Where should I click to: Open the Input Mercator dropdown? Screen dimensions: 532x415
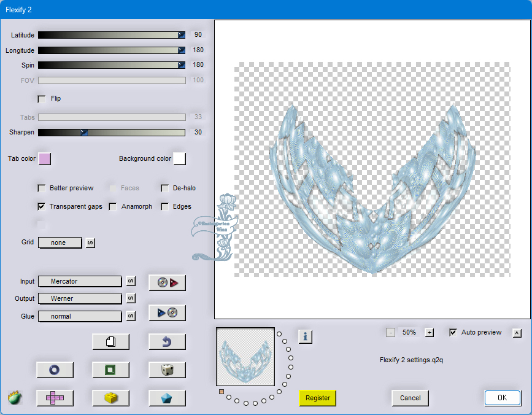(80, 281)
